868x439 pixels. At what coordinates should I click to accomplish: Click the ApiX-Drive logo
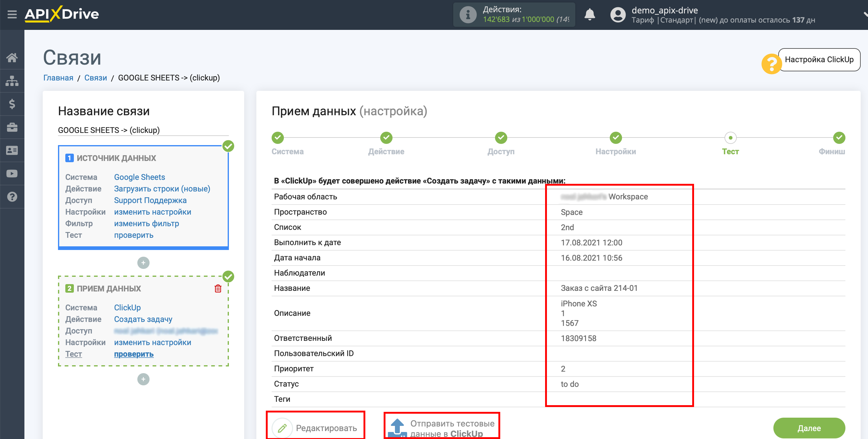click(62, 14)
